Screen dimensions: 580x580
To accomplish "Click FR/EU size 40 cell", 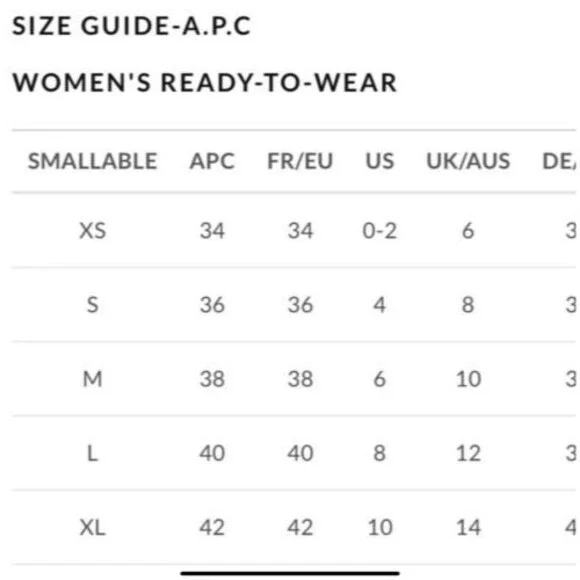I will [300, 453].
